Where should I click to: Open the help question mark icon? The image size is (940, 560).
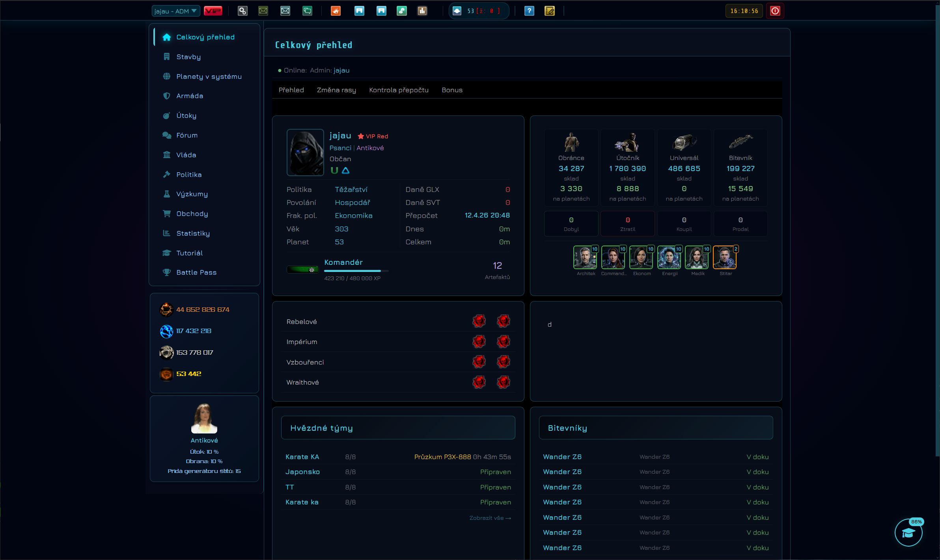point(529,11)
